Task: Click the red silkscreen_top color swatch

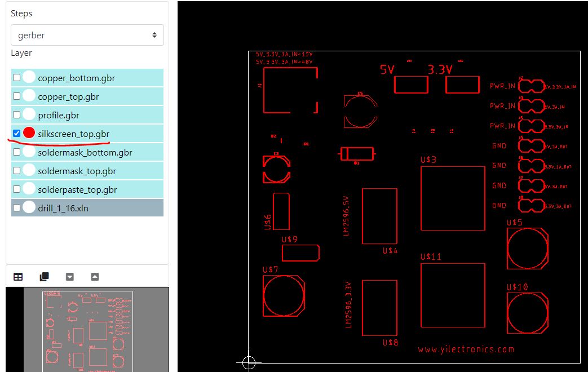Action: click(x=29, y=134)
